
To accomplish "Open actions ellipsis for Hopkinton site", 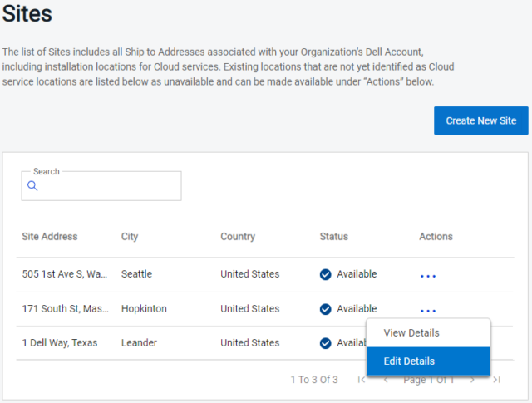I will tap(428, 310).
